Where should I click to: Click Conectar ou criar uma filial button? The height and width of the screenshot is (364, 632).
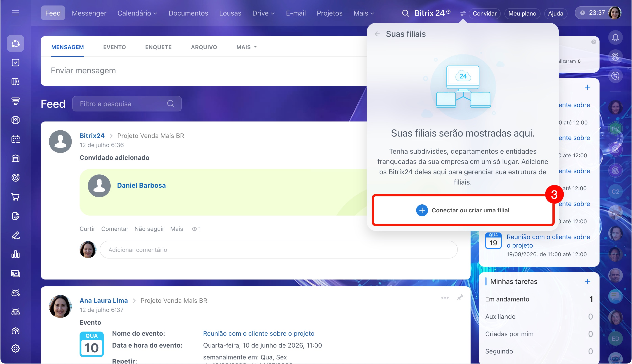pyautogui.click(x=463, y=210)
